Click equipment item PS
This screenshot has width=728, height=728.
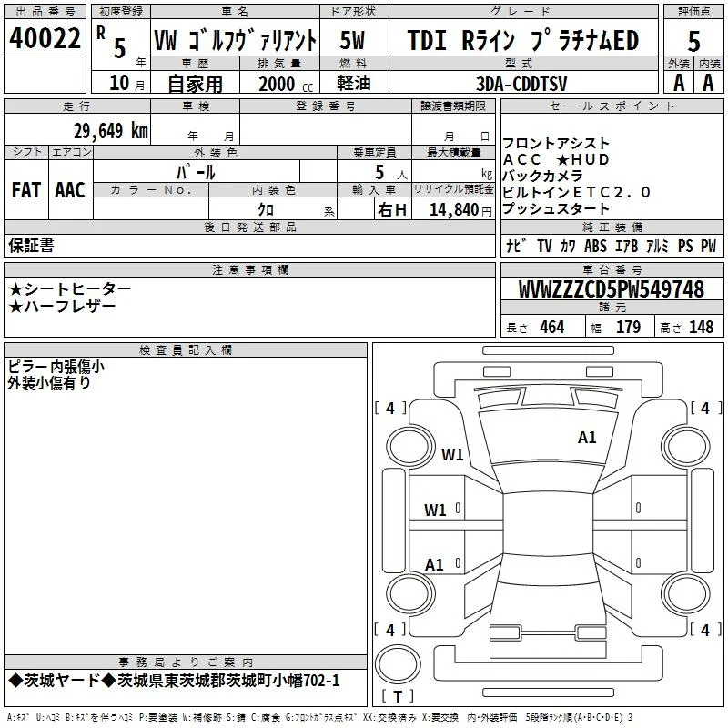(x=685, y=246)
